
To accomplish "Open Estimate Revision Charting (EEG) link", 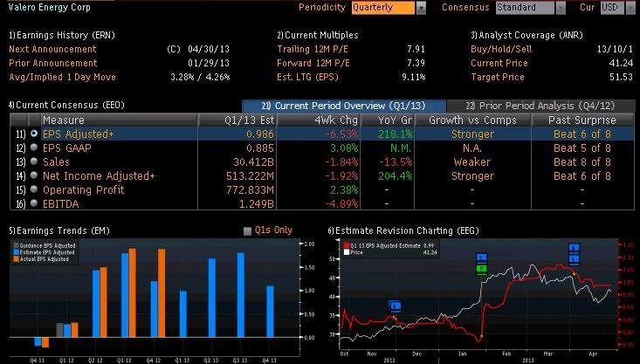I will 403,230.
